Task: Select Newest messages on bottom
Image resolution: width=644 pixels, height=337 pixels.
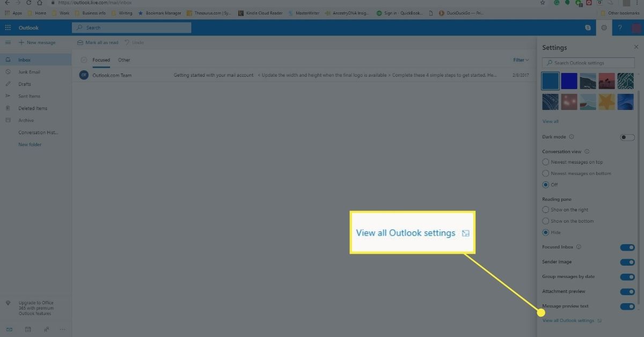Action: point(577,173)
